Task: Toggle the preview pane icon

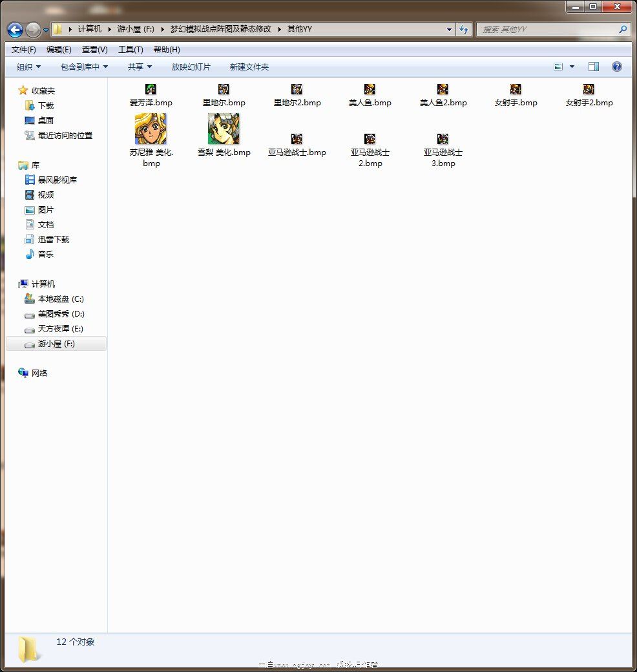Action: [593, 67]
